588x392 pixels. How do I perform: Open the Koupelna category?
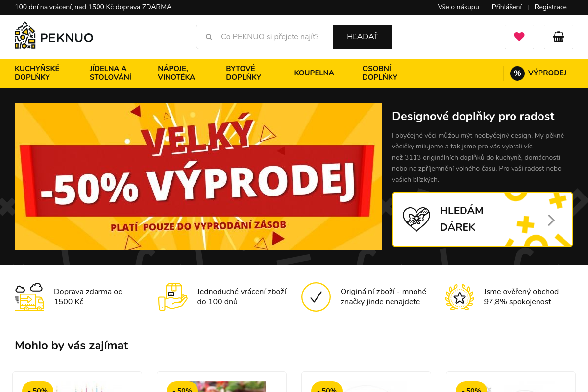pos(314,73)
